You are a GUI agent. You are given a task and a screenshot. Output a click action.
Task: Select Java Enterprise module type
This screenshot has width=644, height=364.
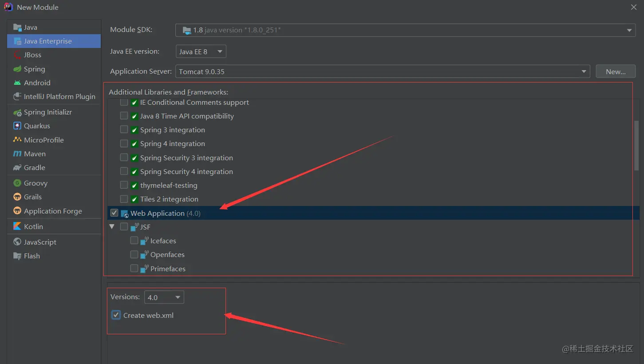pos(54,41)
